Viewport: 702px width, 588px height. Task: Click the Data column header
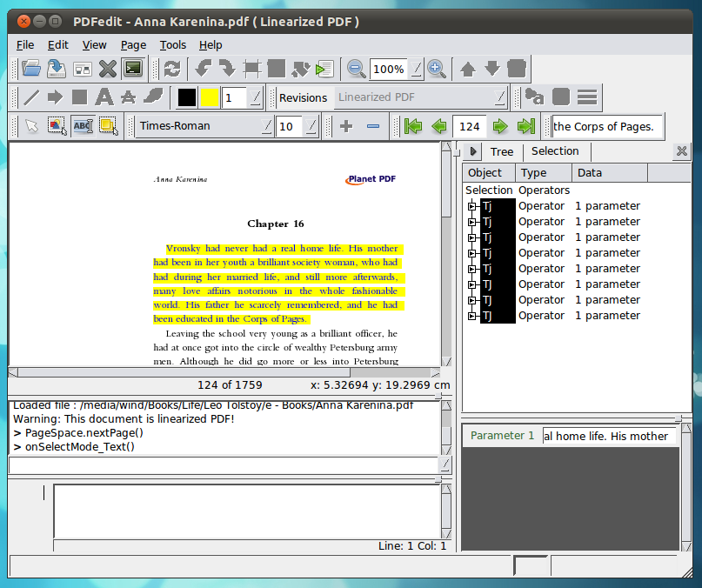pyautogui.click(x=610, y=173)
